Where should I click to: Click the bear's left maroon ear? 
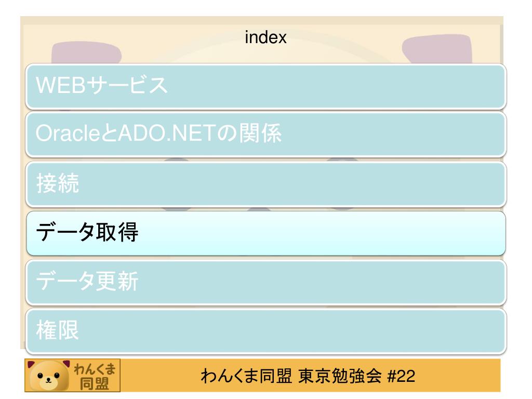coord(31,364)
